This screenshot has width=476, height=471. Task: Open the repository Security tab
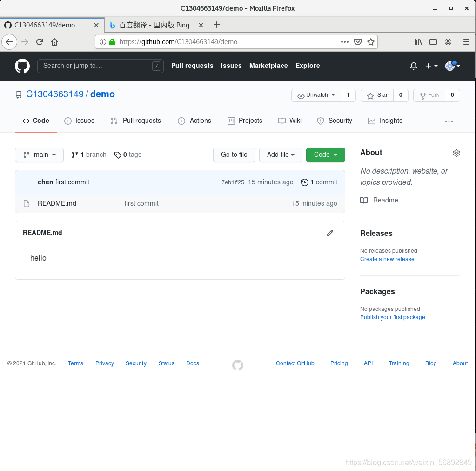[x=334, y=121]
